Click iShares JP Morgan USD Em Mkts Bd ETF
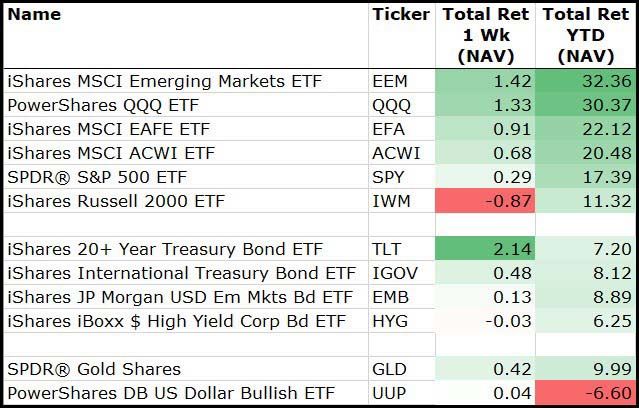 pyautogui.click(x=180, y=296)
